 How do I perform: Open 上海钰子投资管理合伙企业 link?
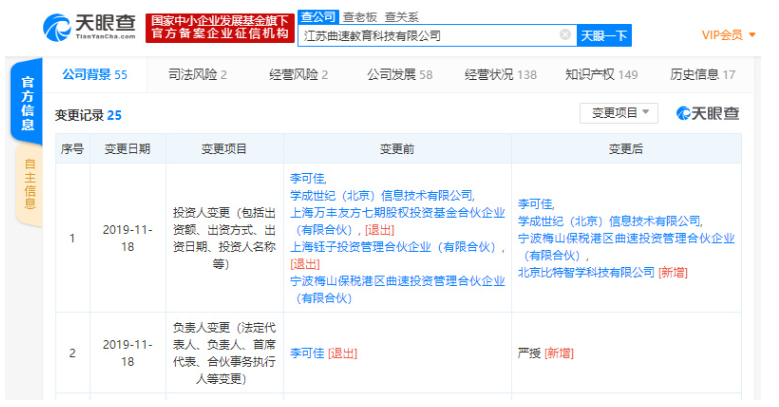(x=392, y=247)
